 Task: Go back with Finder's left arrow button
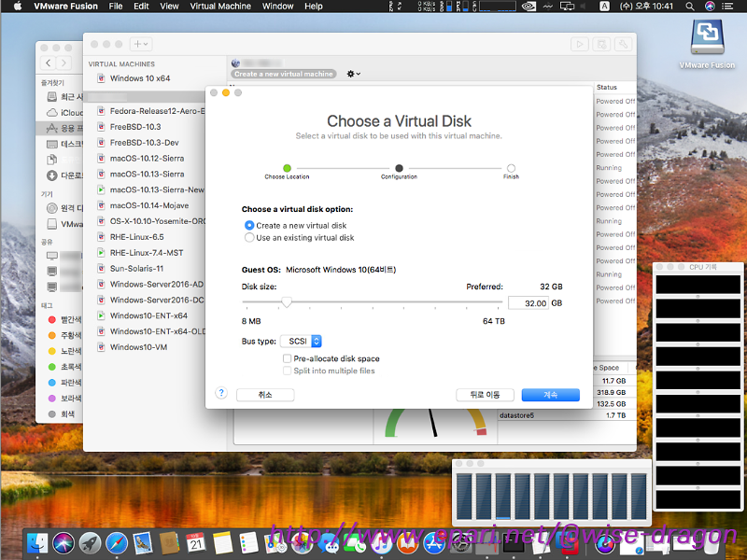49,63
